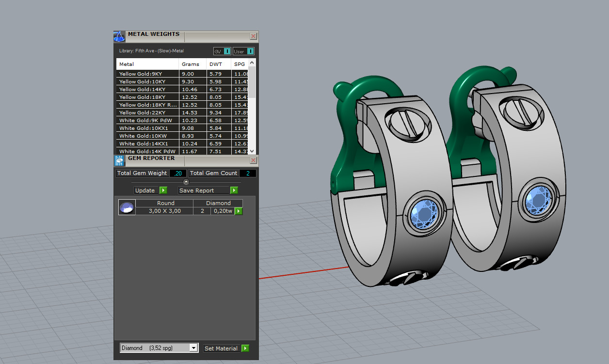Click the green arrow beside Save Report
Image resolution: width=609 pixels, height=364 pixels.
(x=234, y=190)
